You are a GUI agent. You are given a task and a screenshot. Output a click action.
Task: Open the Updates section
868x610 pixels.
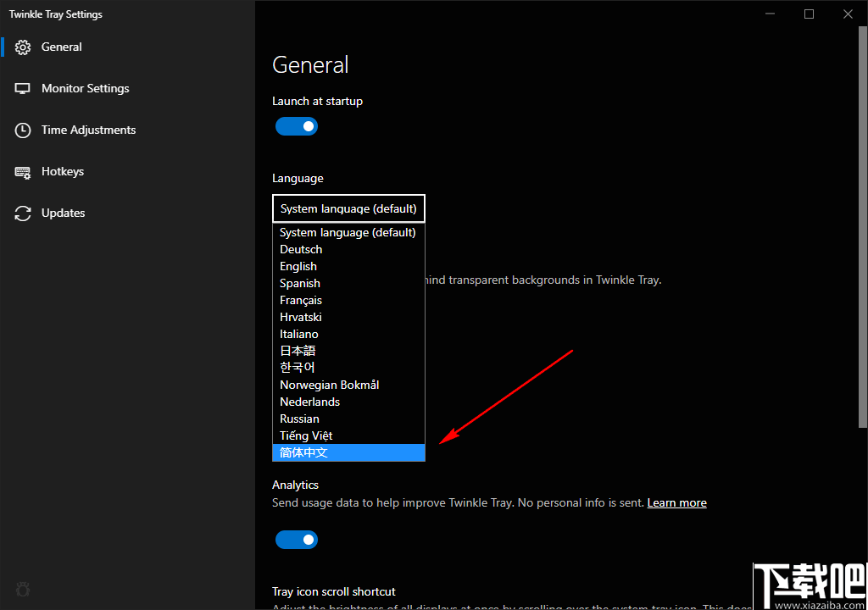[127, 213]
